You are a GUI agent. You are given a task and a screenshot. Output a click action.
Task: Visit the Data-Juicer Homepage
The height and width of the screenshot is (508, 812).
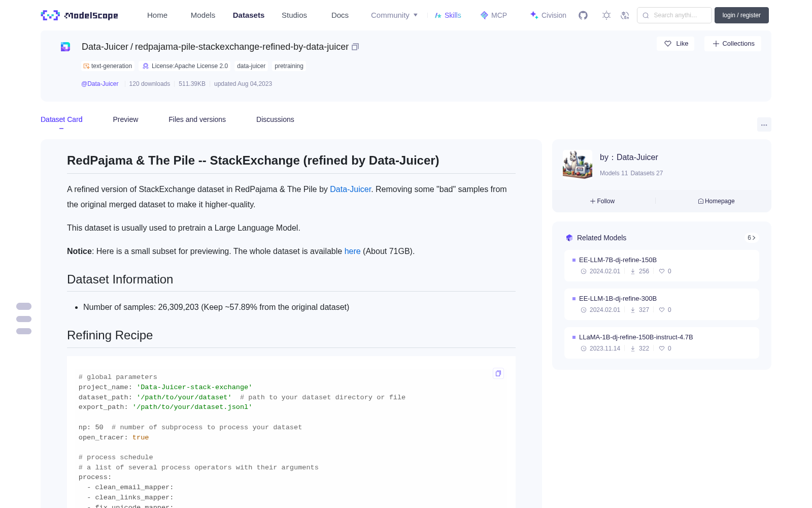tap(716, 201)
